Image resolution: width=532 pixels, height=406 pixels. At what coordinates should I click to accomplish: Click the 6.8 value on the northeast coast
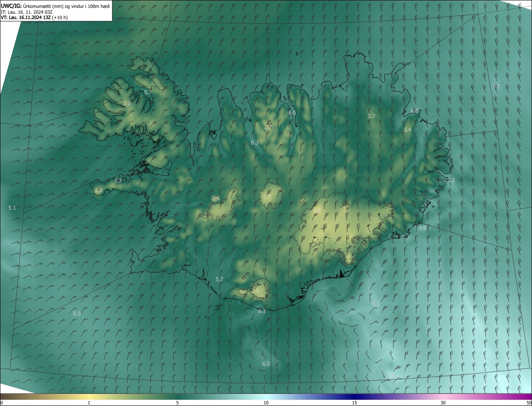[414, 110]
